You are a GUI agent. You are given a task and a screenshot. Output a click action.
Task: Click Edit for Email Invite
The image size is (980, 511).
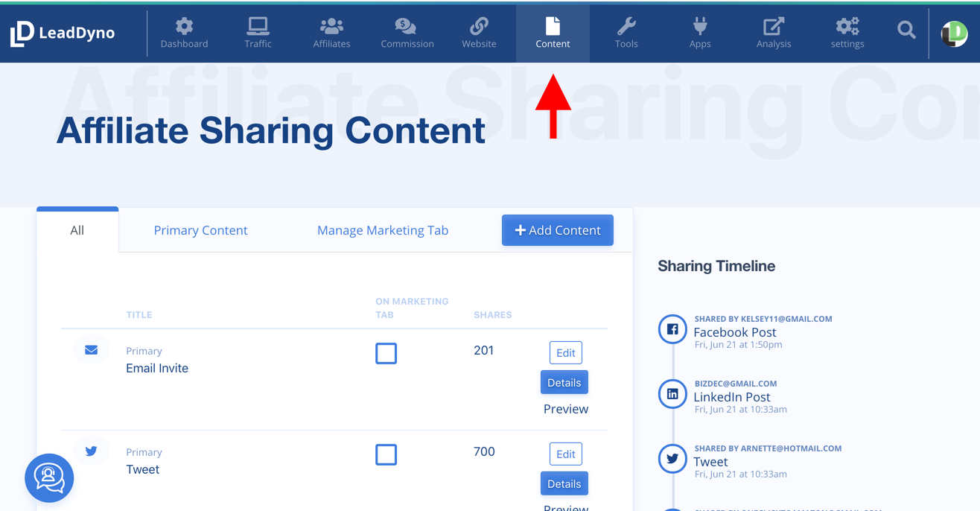(566, 352)
